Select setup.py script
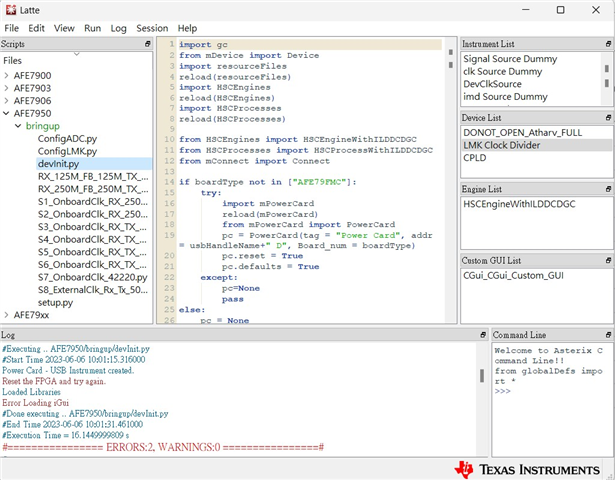Viewport: 615px width, 480px height. [x=55, y=302]
